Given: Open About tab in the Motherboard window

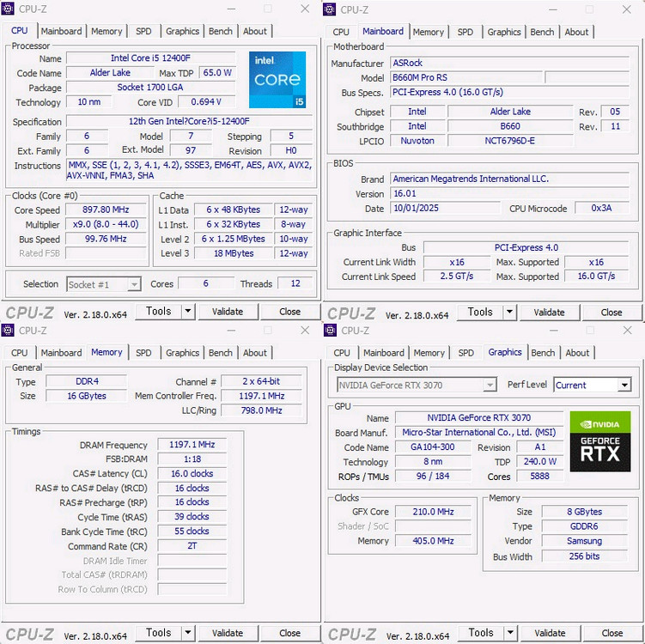Looking at the screenshot, I should coord(576,32).
